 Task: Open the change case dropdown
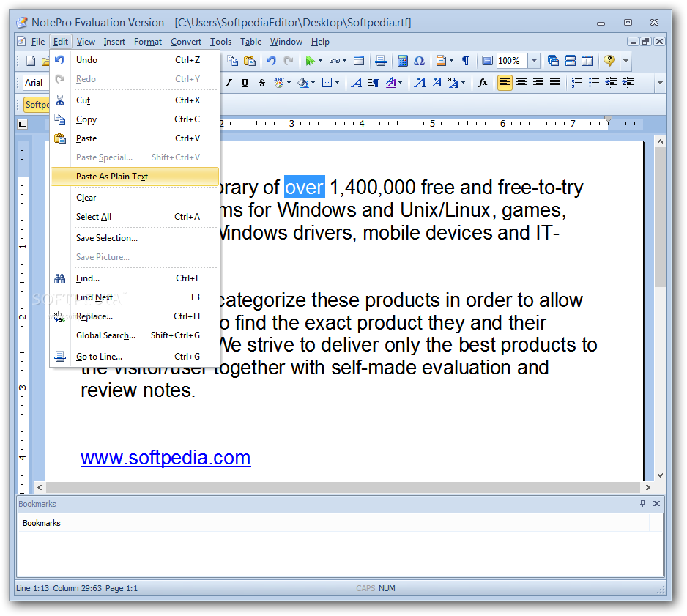click(463, 83)
